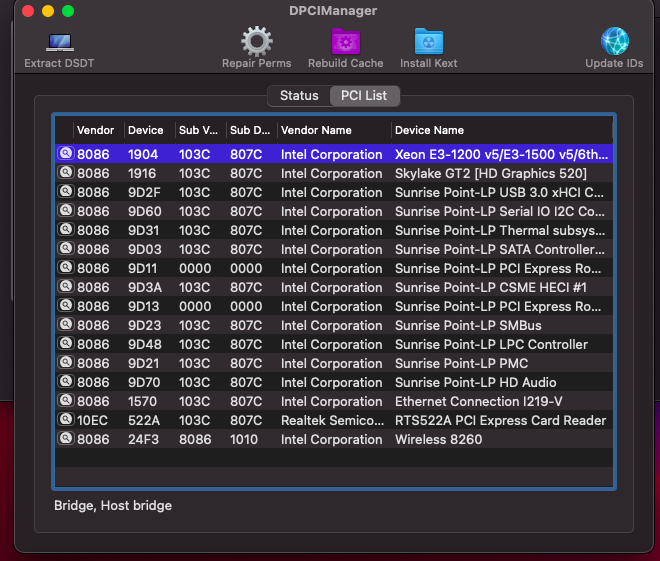Select Sunrise Point-LP HD Audio name
660x561 pixels.
pos(476,382)
